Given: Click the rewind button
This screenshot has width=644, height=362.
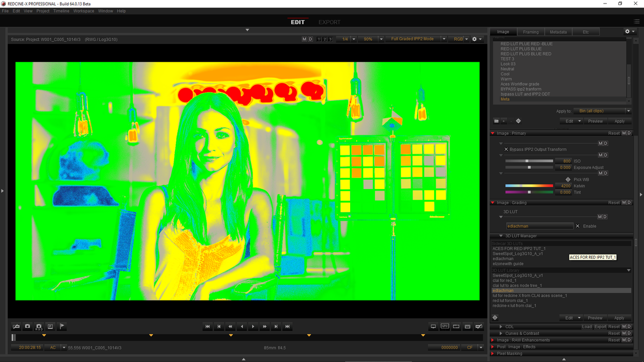Looking at the screenshot, I should coord(230,326).
